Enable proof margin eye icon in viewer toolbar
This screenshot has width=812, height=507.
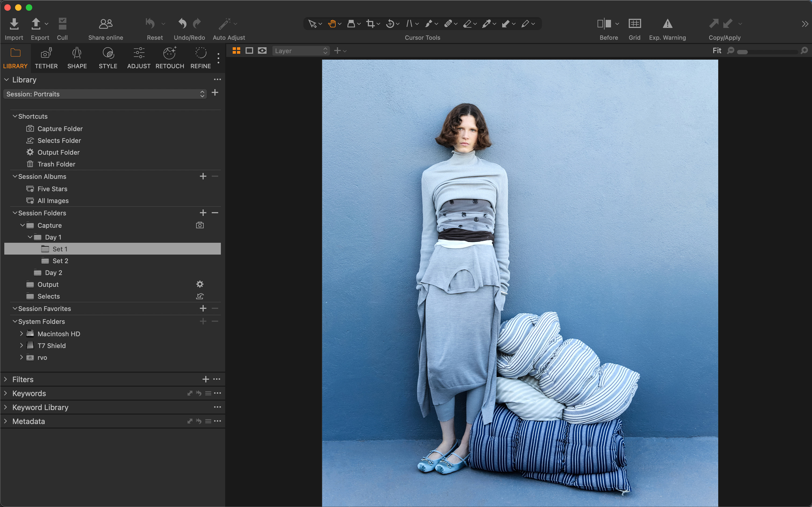point(262,50)
